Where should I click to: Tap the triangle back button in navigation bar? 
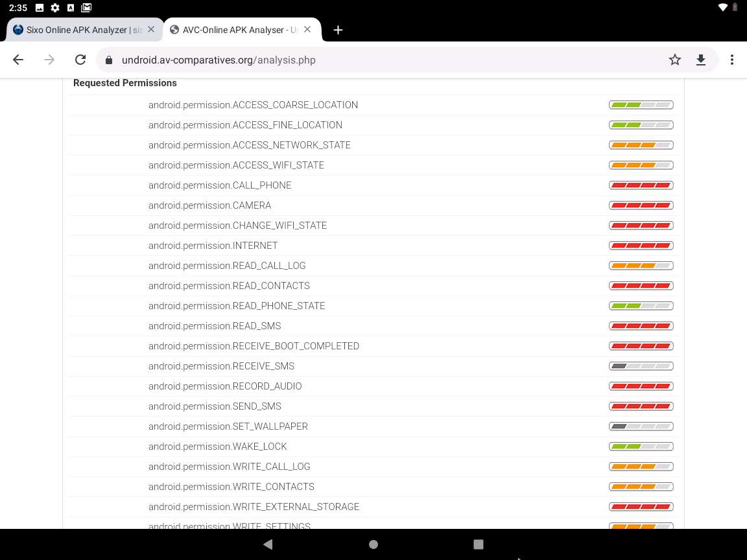pyautogui.click(x=268, y=544)
